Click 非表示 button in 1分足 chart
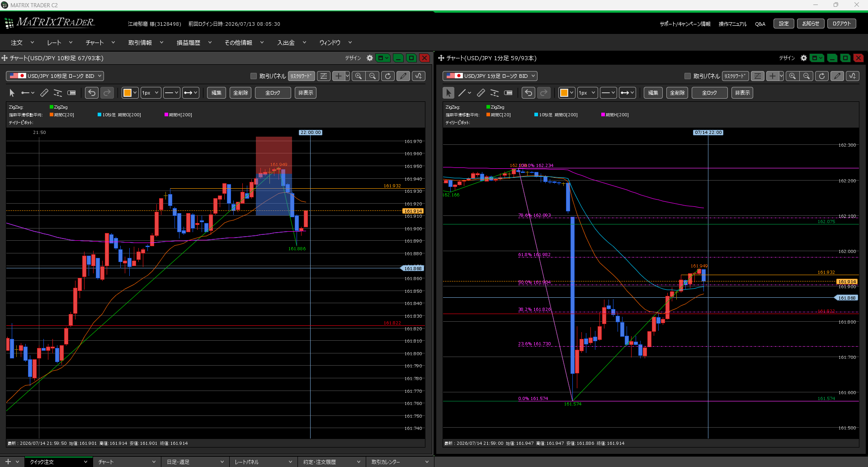The width and height of the screenshot is (868, 467). [x=742, y=93]
